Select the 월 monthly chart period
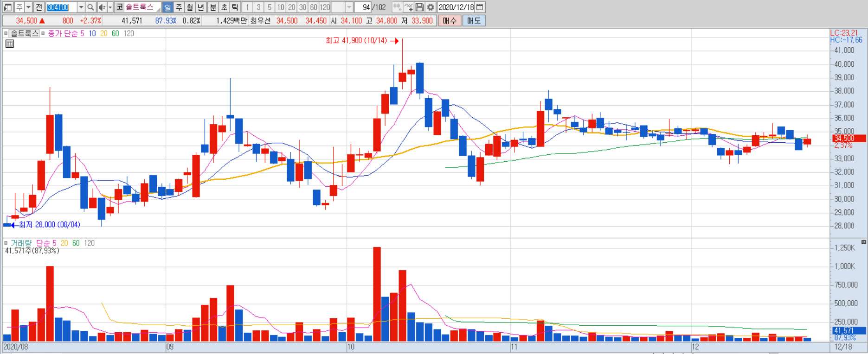The height and width of the screenshot is (354, 868). click(x=190, y=7)
